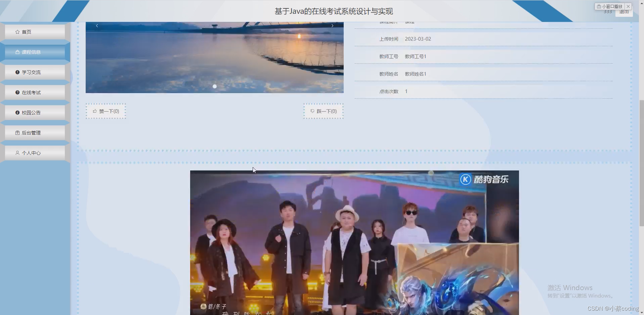Click the thumbs-up icon in 赞一下

tap(95, 111)
